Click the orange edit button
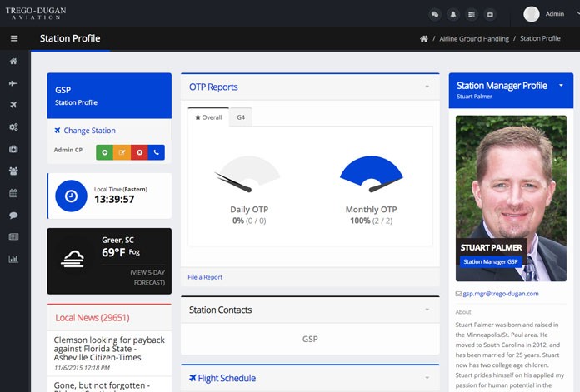This screenshot has height=392, width=580. [121, 152]
